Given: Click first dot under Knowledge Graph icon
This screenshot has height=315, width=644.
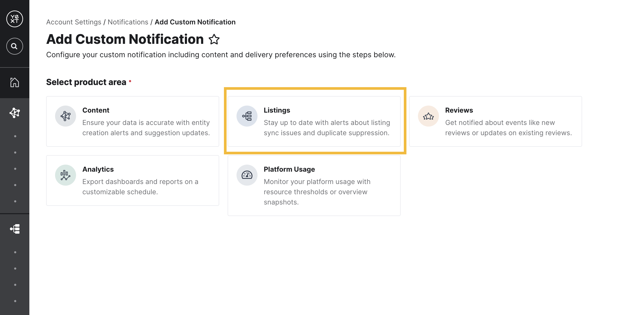Looking at the screenshot, I should pos(15,136).
